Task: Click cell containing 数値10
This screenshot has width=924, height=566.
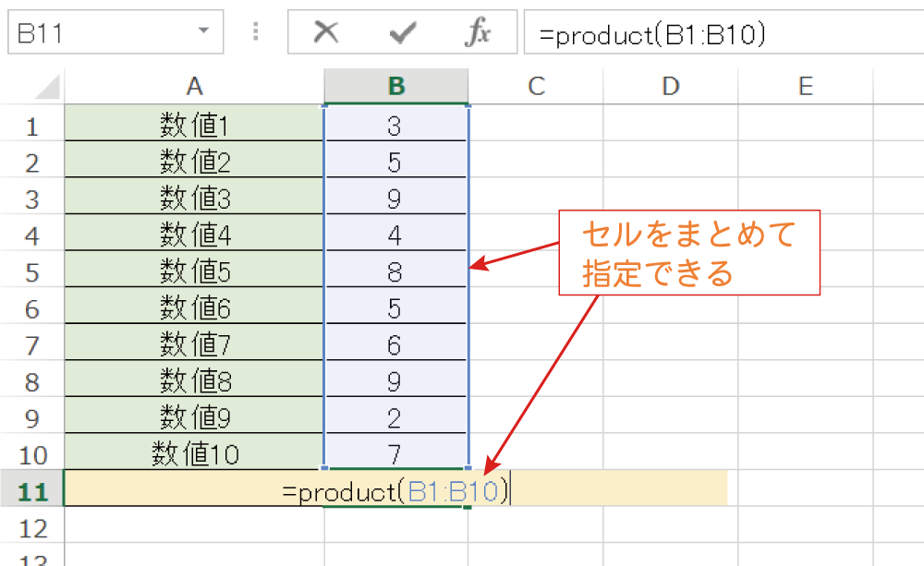Action: pyautogui.click(x=194, y=453)
